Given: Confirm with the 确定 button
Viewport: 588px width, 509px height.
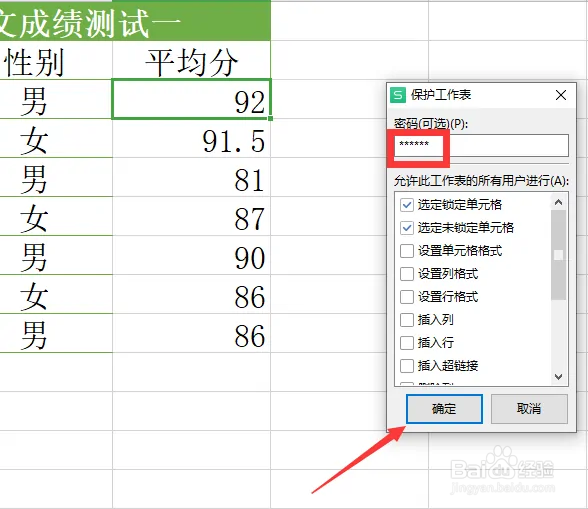Looking at the screenshot, I should 444,409.
